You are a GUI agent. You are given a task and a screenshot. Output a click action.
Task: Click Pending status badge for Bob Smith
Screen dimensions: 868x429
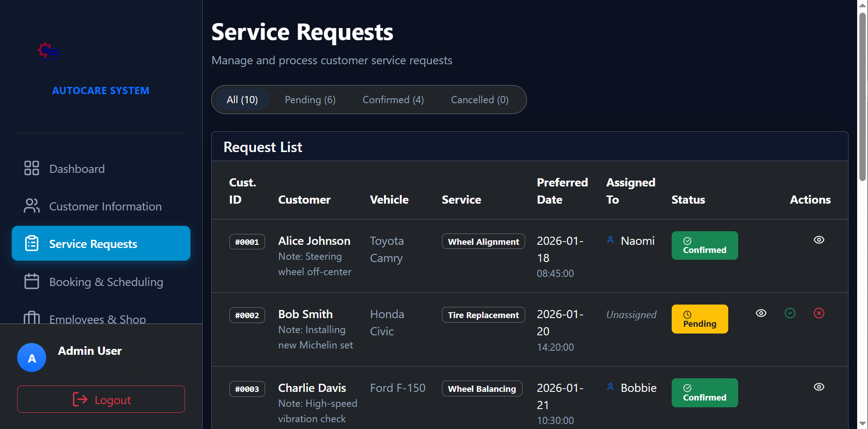coord(699,319)
